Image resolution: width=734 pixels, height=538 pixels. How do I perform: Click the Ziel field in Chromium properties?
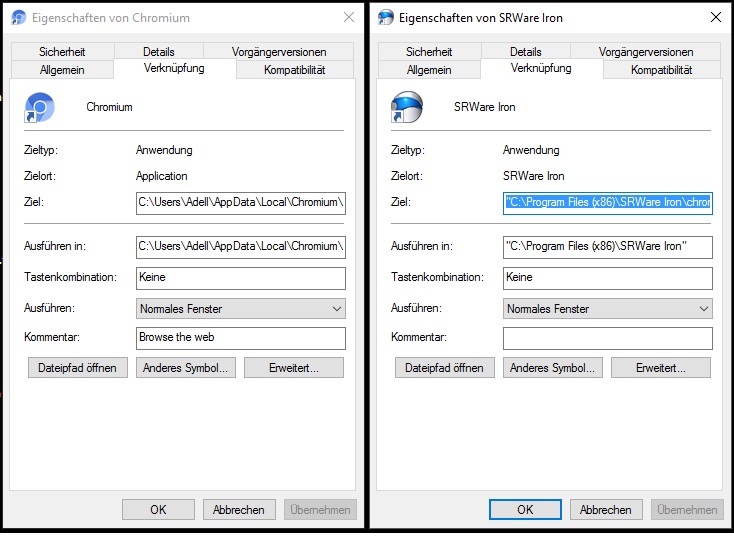tap(241, 203)
